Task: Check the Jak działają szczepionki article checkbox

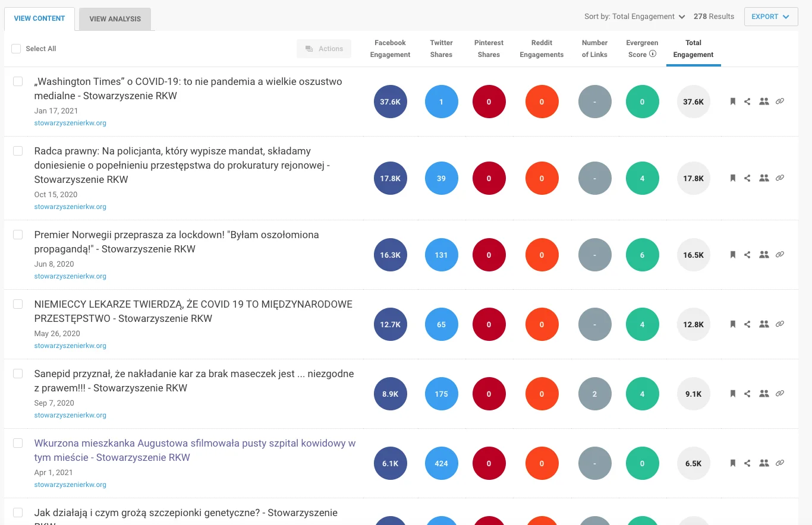Action: [18, 513]
